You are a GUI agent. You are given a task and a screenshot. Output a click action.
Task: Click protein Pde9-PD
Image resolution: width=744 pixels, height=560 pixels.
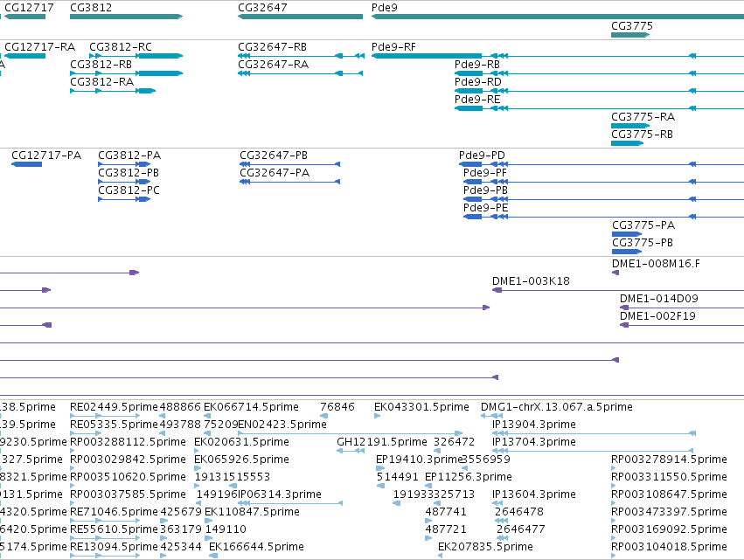click(601, 164)
